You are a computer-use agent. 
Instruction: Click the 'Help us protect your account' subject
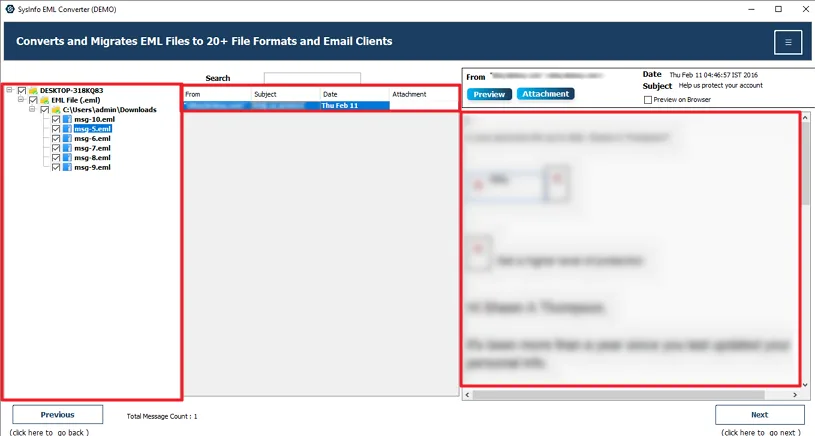click(720, 86)
